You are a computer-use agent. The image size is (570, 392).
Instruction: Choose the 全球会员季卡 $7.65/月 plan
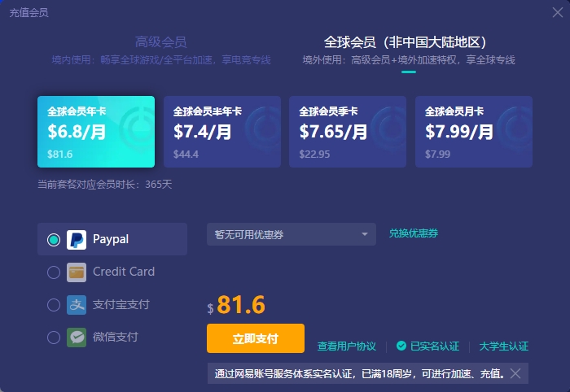[348, 132]
